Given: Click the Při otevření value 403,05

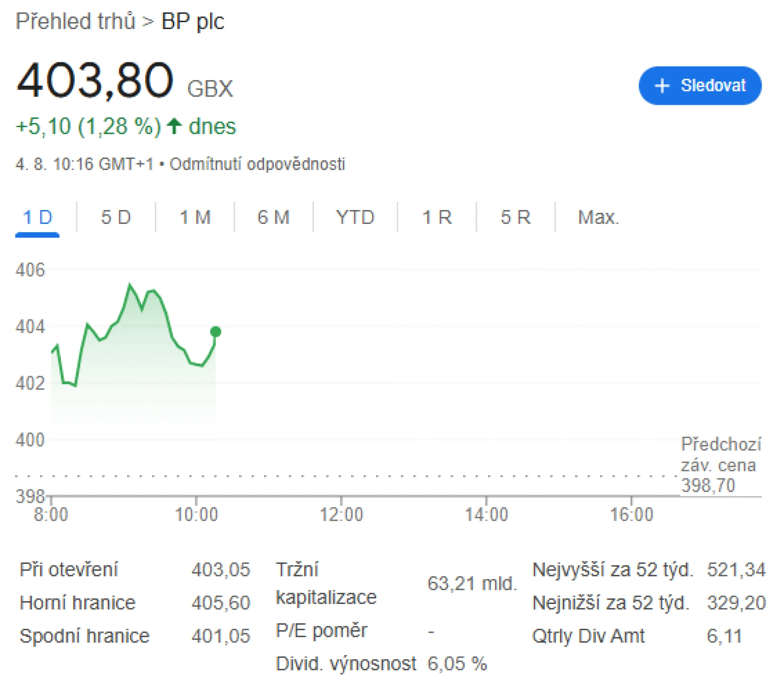Looking at the screenshot, I should [221, 569].
